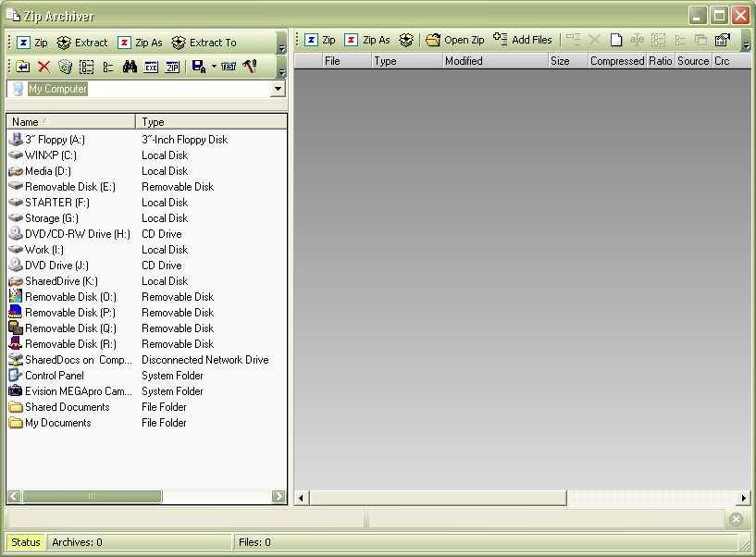
Task: Click the Add Files button
Action: (523, 40)
